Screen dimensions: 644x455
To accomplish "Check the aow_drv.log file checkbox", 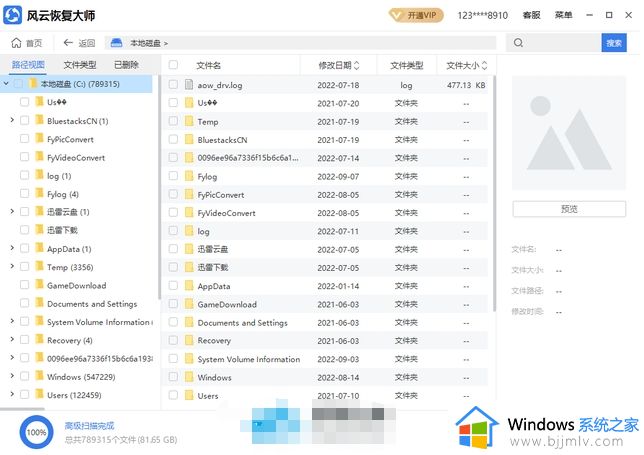I will pyautogui.click(x=173, y=85).
